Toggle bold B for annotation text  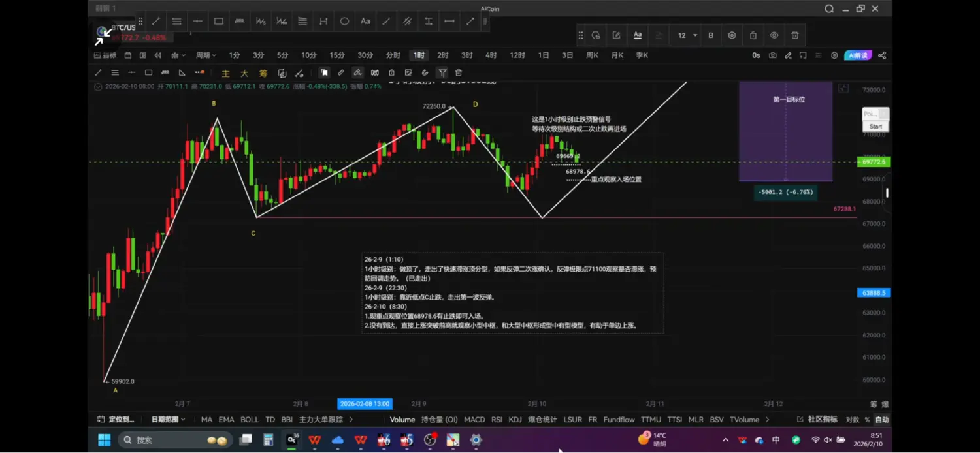click(x=711, y=35)
